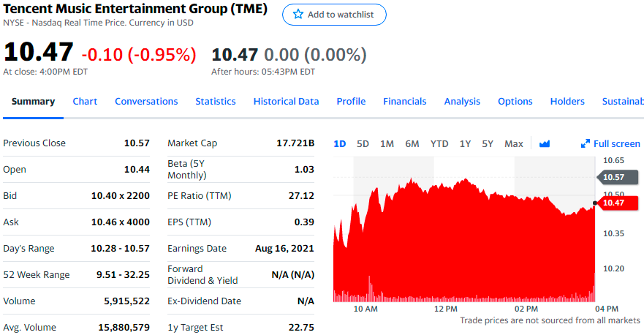
Task: Open the Summary tab
Action: [x=34, y=102]
